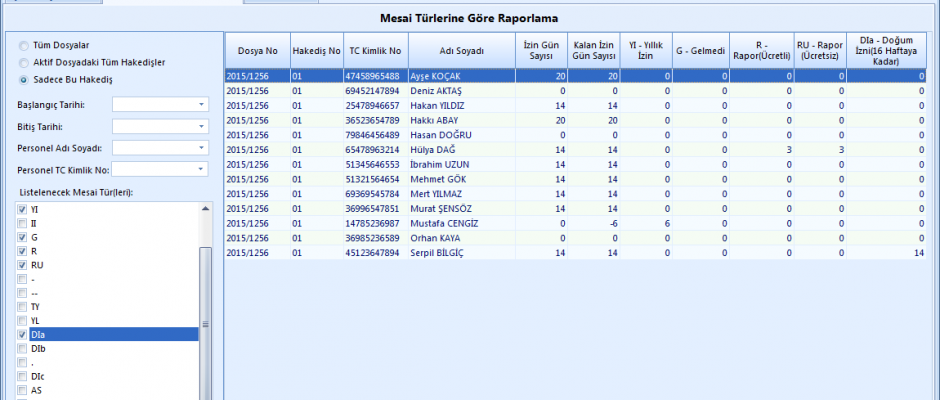The width and height of the screenshot is (940, 400).
Task: Uncheck the RU checkbox in list
Action: point(22,265)
